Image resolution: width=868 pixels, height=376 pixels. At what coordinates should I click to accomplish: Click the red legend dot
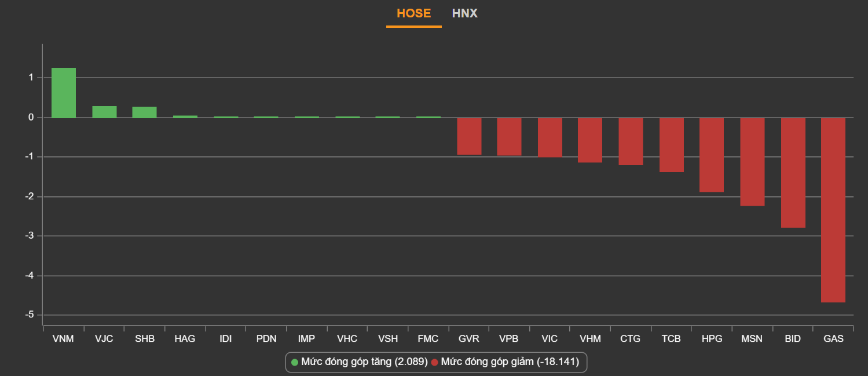coord(434,362)
